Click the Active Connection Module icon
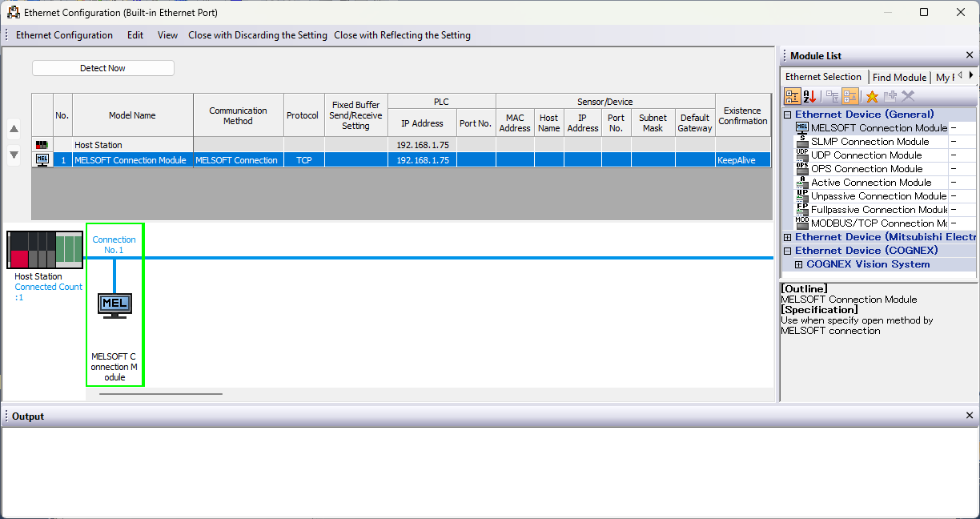The height and width of the screenshot is (519, 980). [x=801, y=183]
